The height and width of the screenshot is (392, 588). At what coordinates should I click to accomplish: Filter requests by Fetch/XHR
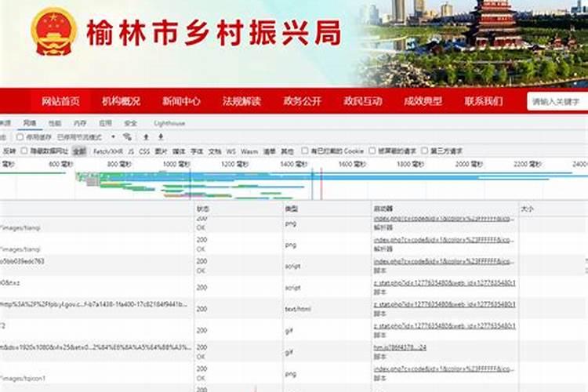[x=107, y=151]
